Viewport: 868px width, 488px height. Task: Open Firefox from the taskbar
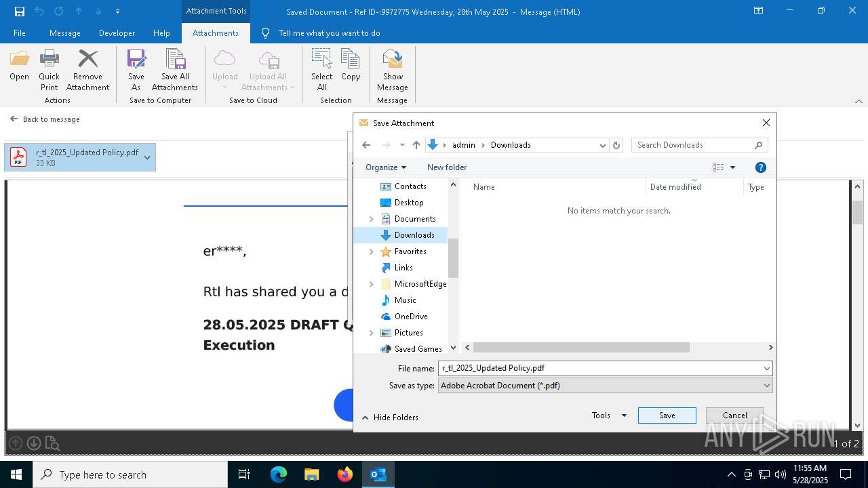[x=345, y=474]
